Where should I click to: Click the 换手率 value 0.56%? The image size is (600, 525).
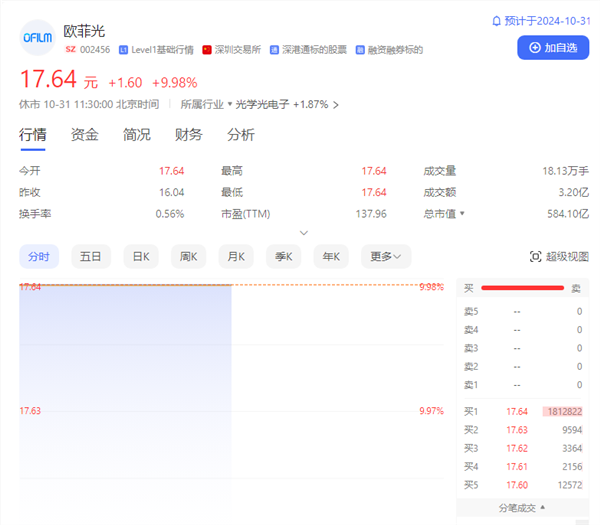tap(170, 214)
